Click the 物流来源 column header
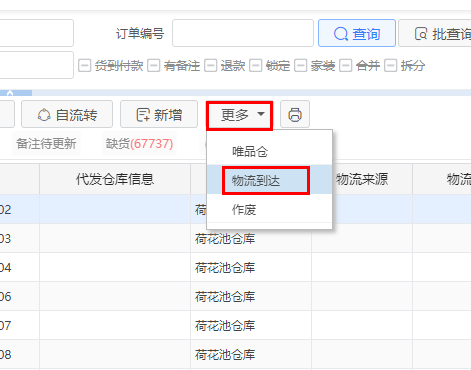The image size is (471, 370). pyautogui.click(x=362, y=179)
